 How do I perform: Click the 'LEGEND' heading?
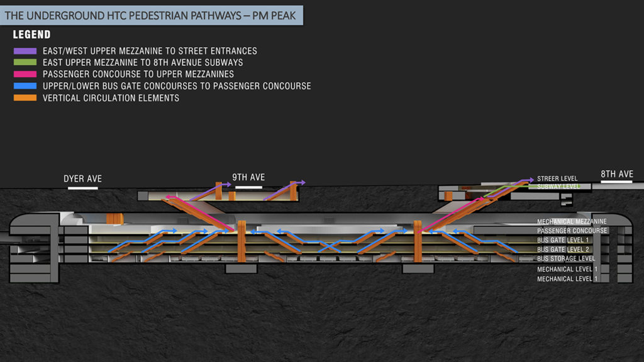click(x=31, y=35)
